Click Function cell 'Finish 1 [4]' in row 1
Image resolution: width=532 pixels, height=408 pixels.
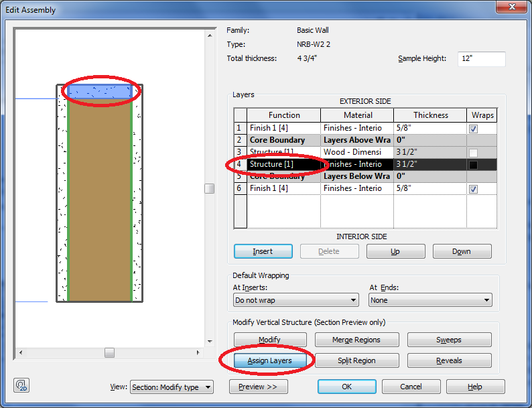(283, 128)
